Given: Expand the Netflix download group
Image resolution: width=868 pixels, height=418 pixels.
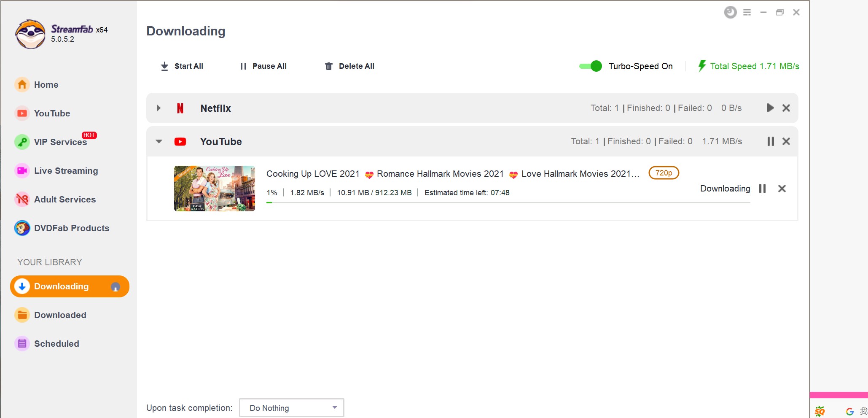Looking at the screenshot, I should click(159, 108).
